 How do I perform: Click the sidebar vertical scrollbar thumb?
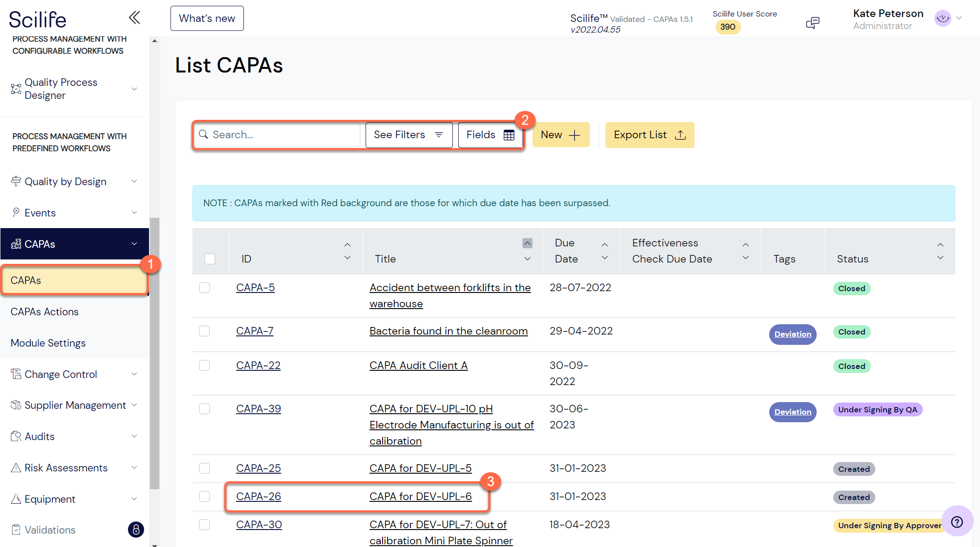154,353
